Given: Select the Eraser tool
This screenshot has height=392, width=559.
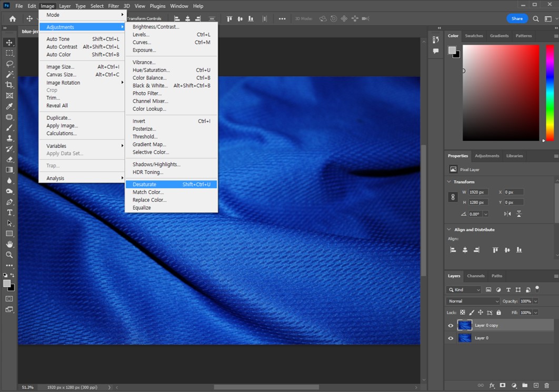Looking at the screenshot, I should 9,159.
